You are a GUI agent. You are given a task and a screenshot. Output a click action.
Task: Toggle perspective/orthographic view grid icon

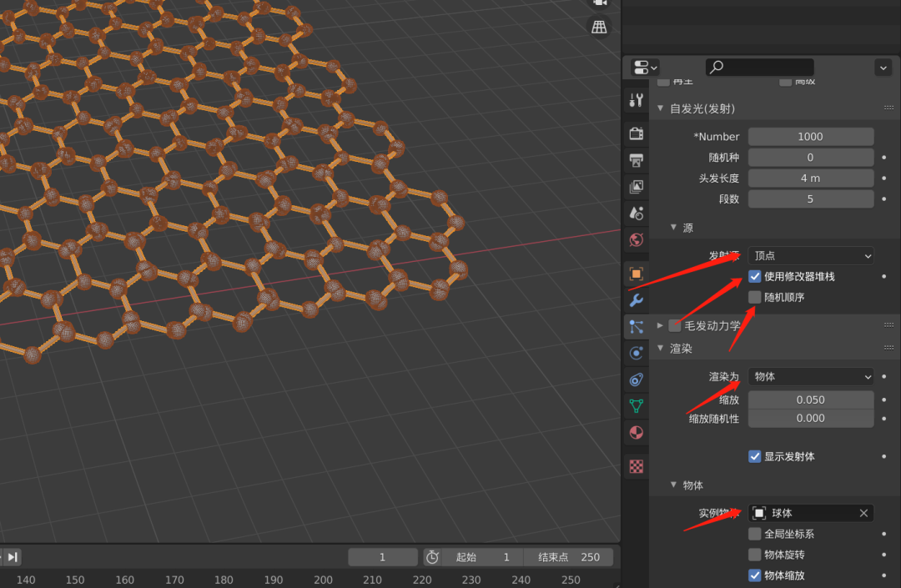tap(599, 27)
